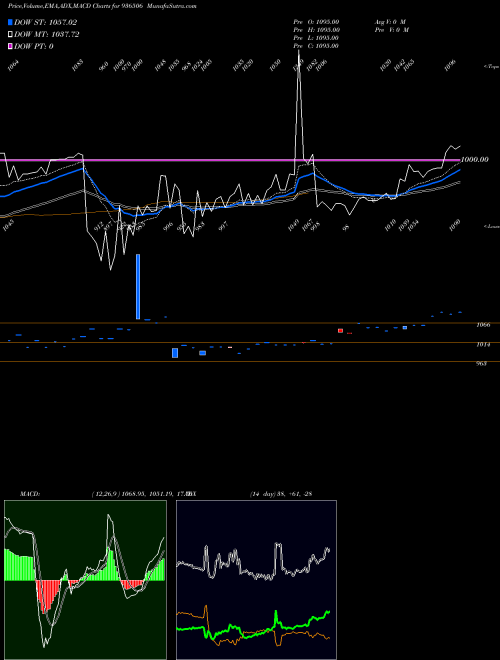Click the 1014 volume-panel axis label
Image resolution: width=500 pixels, height=660 pixels.
tap(483, 344)
